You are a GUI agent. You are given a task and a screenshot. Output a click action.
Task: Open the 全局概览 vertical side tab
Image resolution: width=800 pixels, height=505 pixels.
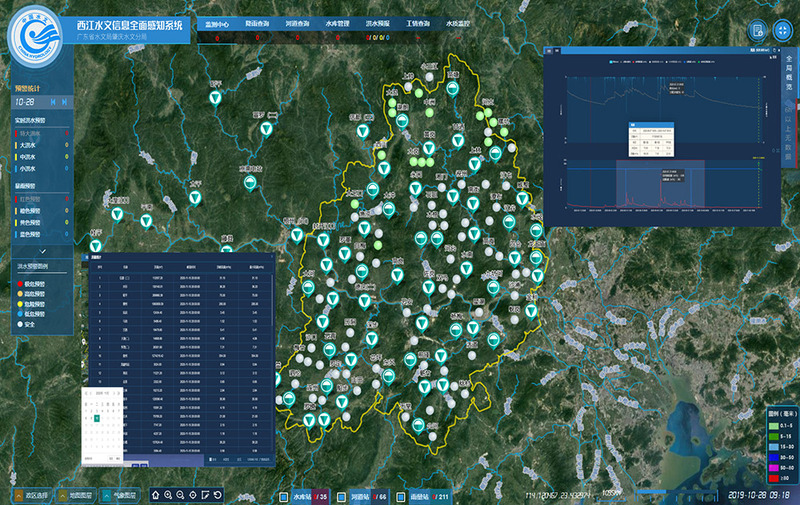pyautogui.click(x=789, y=73)
